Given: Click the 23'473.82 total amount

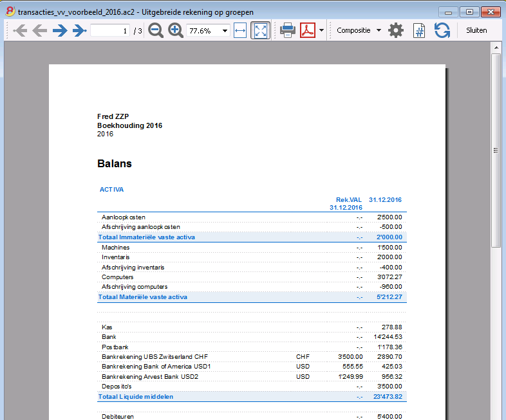Looking at the screenshot, I should [x=388, y=397].
